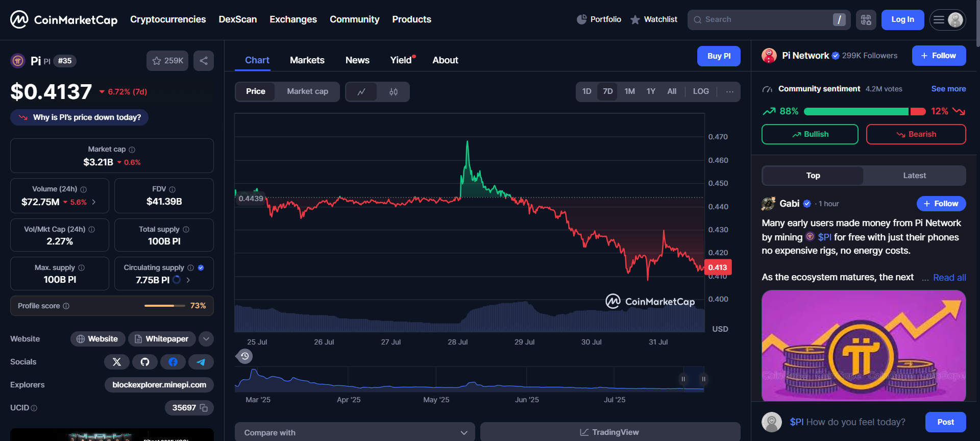Open the Telegram social link
Screen dimensions: 980x441
click(201, 362)
